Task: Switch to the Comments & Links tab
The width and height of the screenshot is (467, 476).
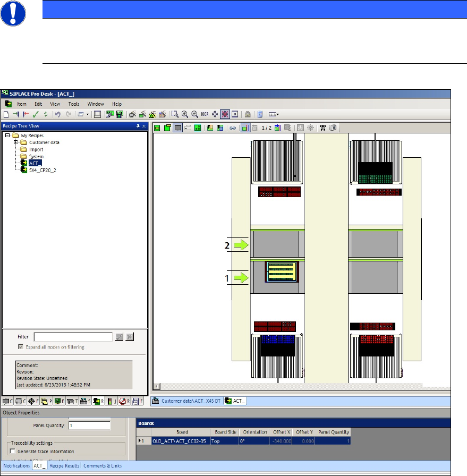Action: (x=103, y=466)
